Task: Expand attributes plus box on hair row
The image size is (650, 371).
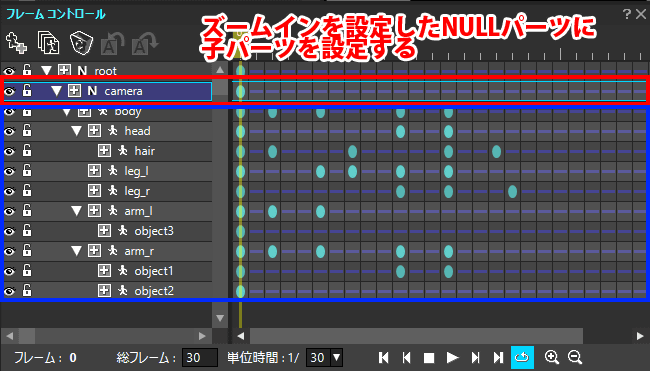Action: click(104, 150)
